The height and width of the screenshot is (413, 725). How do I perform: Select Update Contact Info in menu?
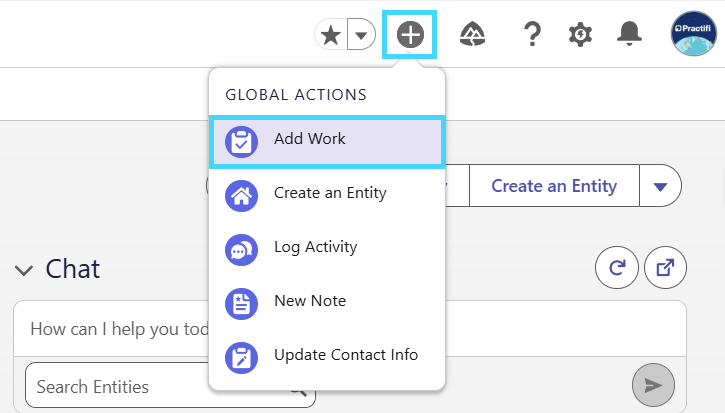click(x=327, y=358)
